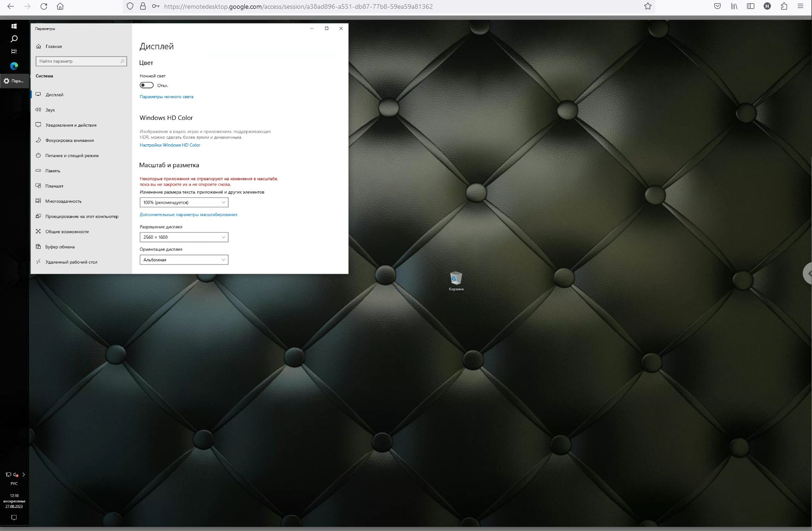
Task: Click the Планшет tablet icon
Action: click(x=38, y=186)
